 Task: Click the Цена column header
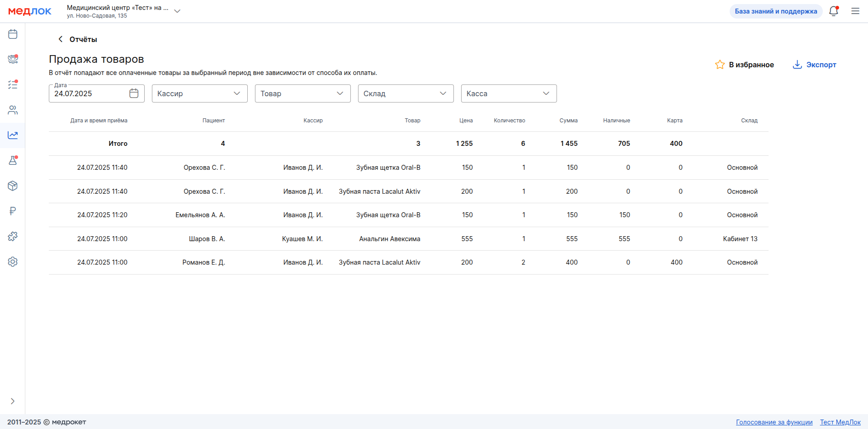[466, 121]
